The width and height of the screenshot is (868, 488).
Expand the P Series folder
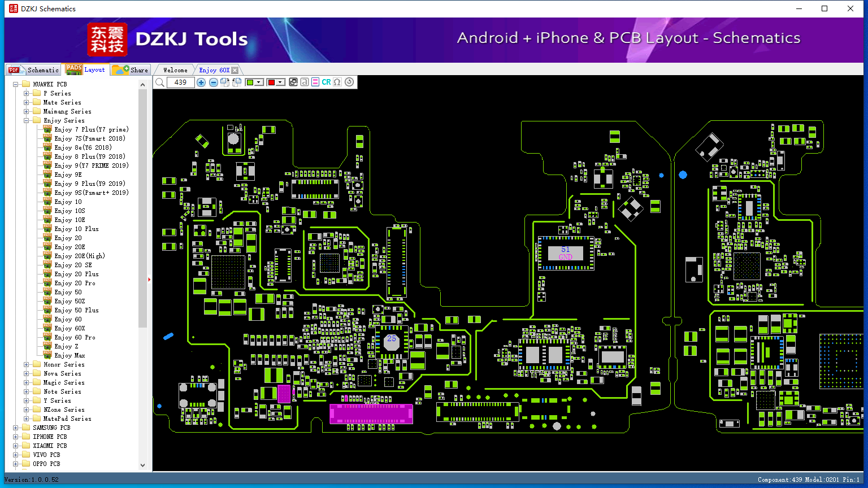(26, 93)
